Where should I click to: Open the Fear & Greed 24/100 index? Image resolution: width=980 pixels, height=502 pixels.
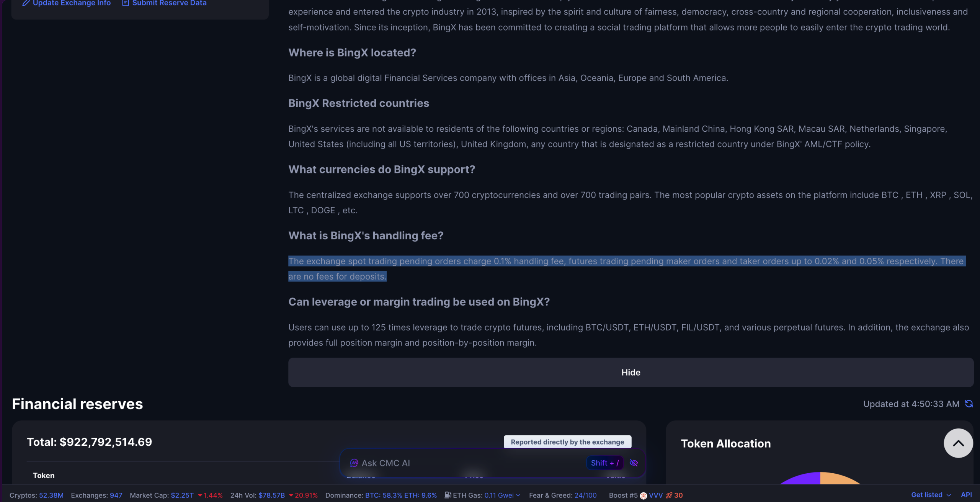tap(585, 495)
